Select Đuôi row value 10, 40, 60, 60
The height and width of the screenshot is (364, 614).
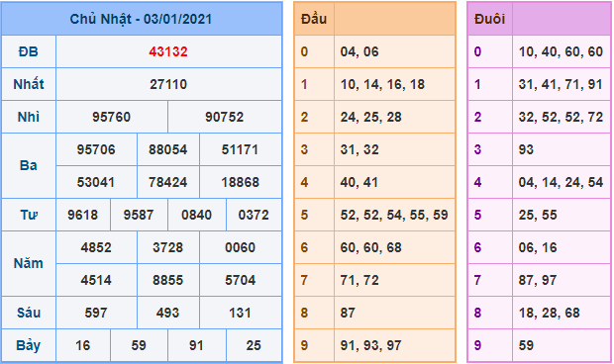[x=561, y=51]
